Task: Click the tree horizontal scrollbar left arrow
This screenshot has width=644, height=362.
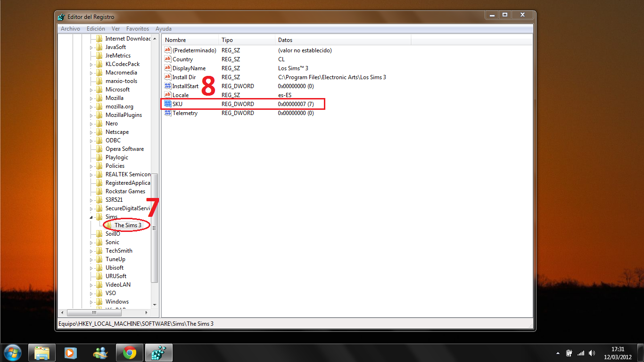Action: (62, 313)
